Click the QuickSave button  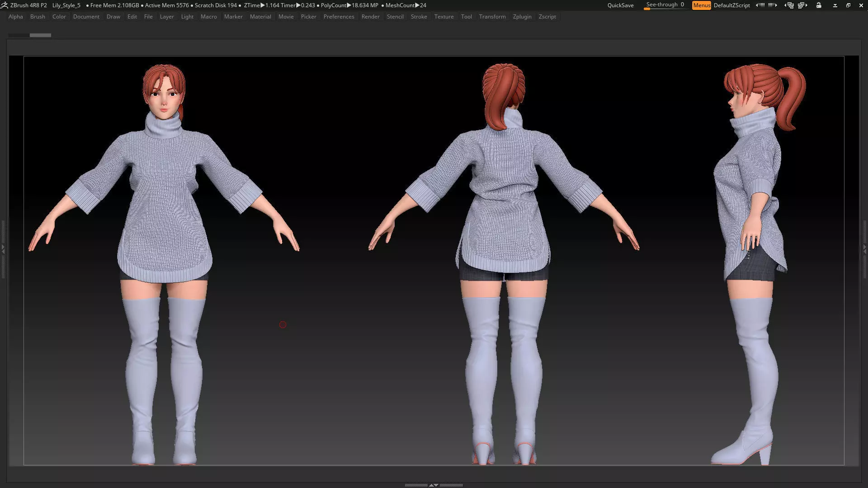(620, 5)
